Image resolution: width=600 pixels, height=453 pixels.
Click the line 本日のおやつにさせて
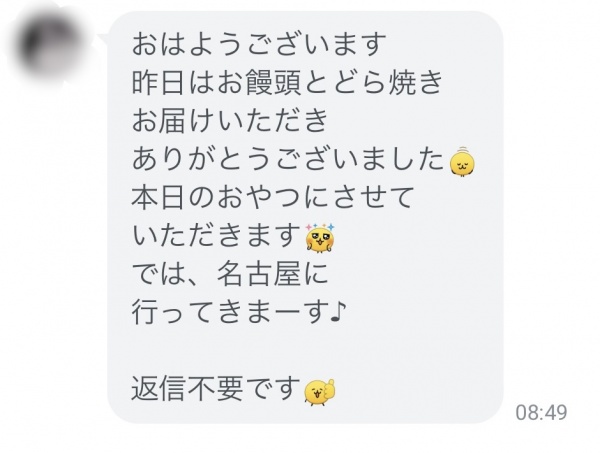273,197
